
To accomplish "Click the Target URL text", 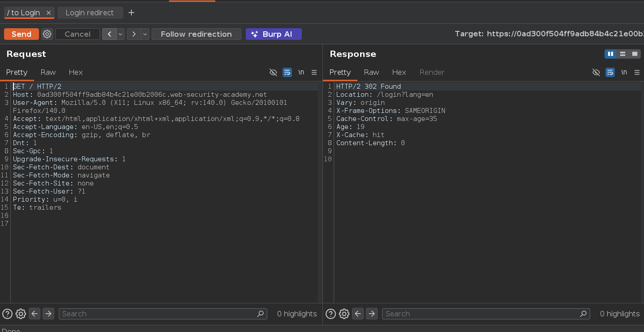I will tap(549, 34).
